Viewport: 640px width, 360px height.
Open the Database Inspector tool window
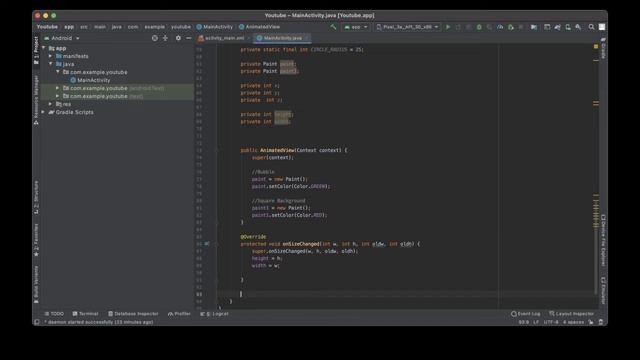pos(133,314)
